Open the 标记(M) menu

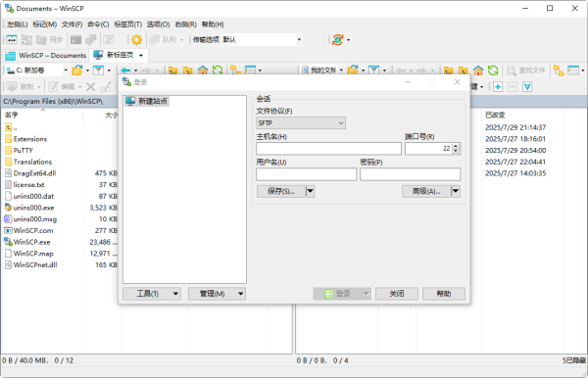pyautogui.click(x=45, y=24)
